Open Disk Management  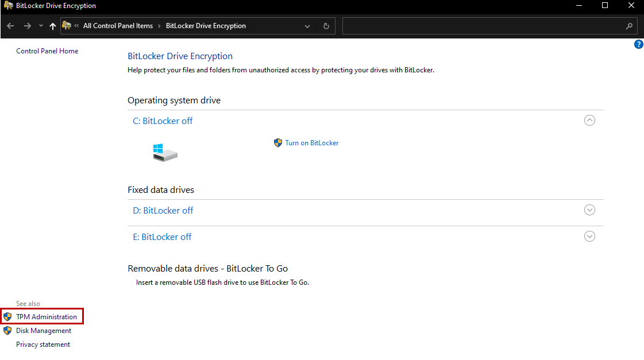[44, 331]
